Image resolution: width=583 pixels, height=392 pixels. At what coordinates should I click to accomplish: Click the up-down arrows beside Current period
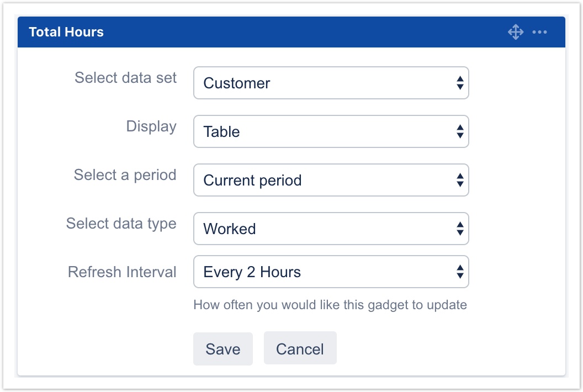[x=459, y=181]
